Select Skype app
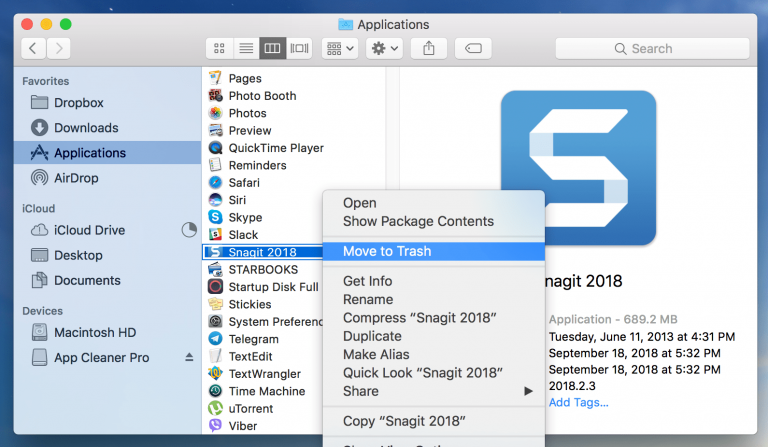 pyautogui.click(x=245, y=217)
